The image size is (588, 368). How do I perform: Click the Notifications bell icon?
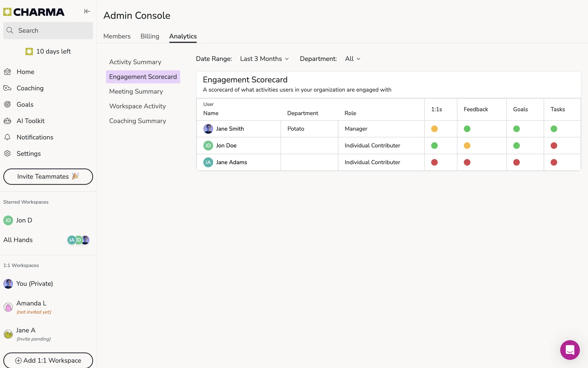[x=7, y=137]
